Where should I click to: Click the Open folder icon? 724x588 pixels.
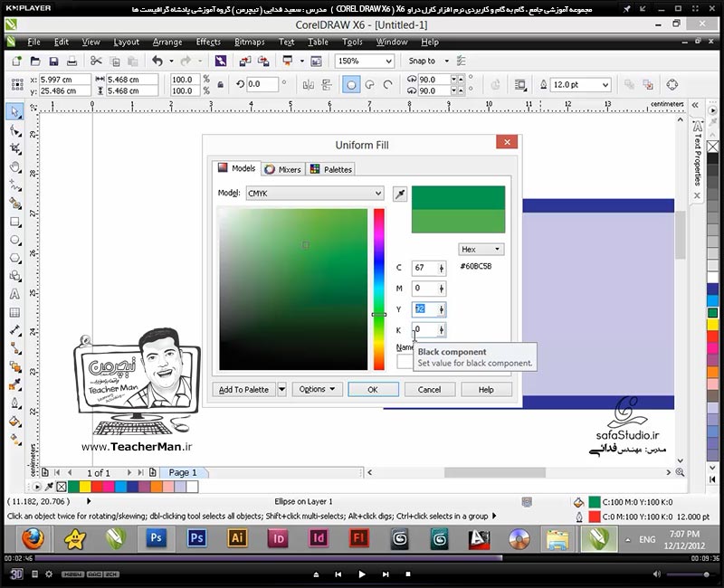(35, 61)
